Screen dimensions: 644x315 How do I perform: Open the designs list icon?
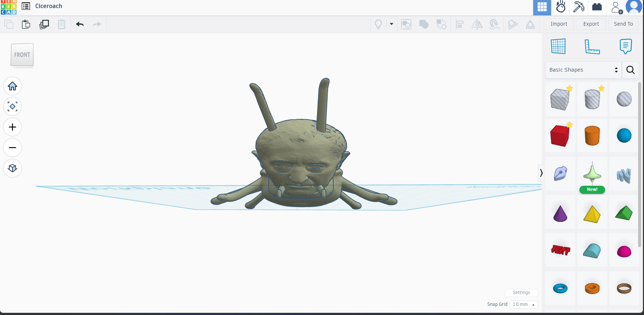[26, 6]
